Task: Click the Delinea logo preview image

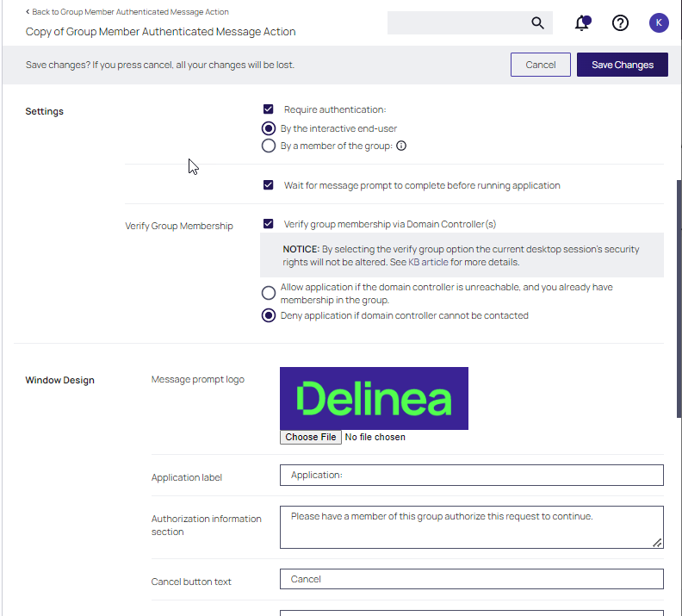Action: [374, 398]
